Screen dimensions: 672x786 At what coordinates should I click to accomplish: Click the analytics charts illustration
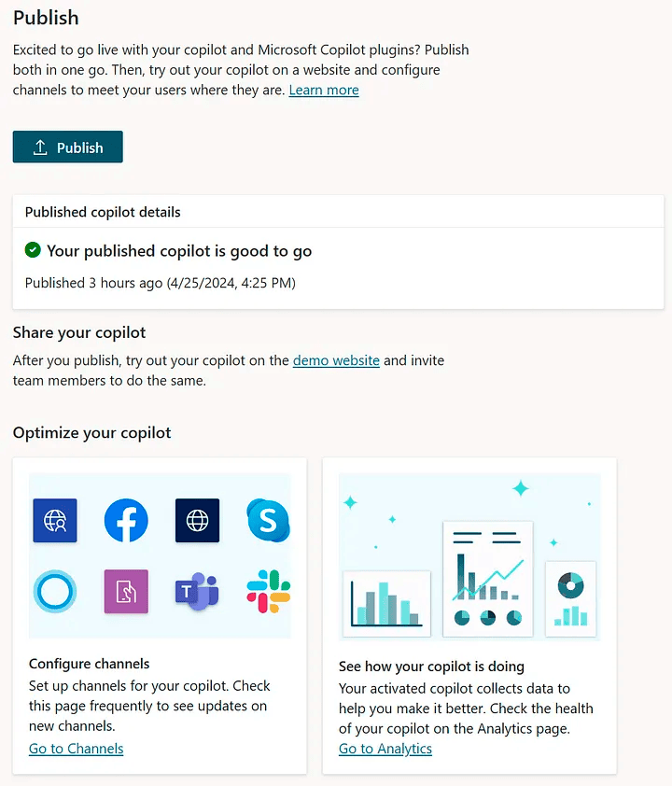coord(469,557)
